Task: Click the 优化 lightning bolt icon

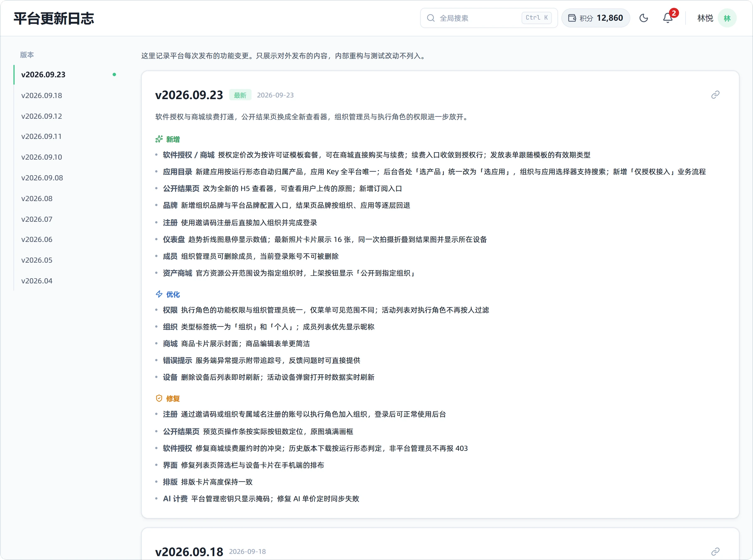Action: 159,294
